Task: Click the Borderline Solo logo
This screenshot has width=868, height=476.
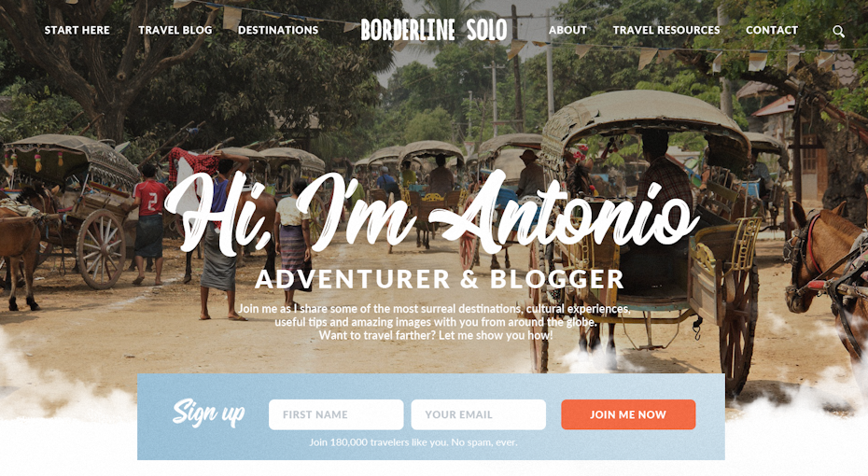Action: 433,30
